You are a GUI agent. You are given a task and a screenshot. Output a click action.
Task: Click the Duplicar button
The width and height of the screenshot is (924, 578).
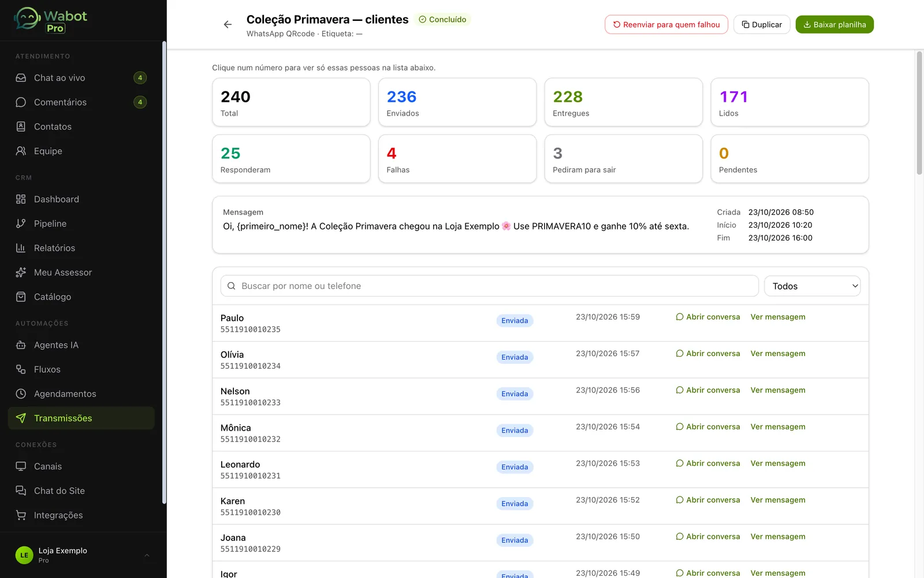pos(762,24)
